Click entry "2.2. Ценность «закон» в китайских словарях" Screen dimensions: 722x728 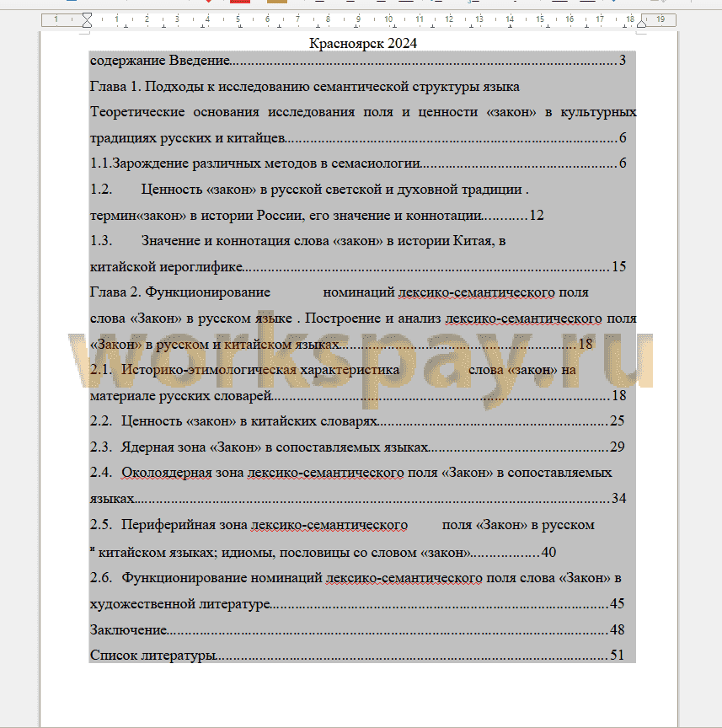click(357, 421)
